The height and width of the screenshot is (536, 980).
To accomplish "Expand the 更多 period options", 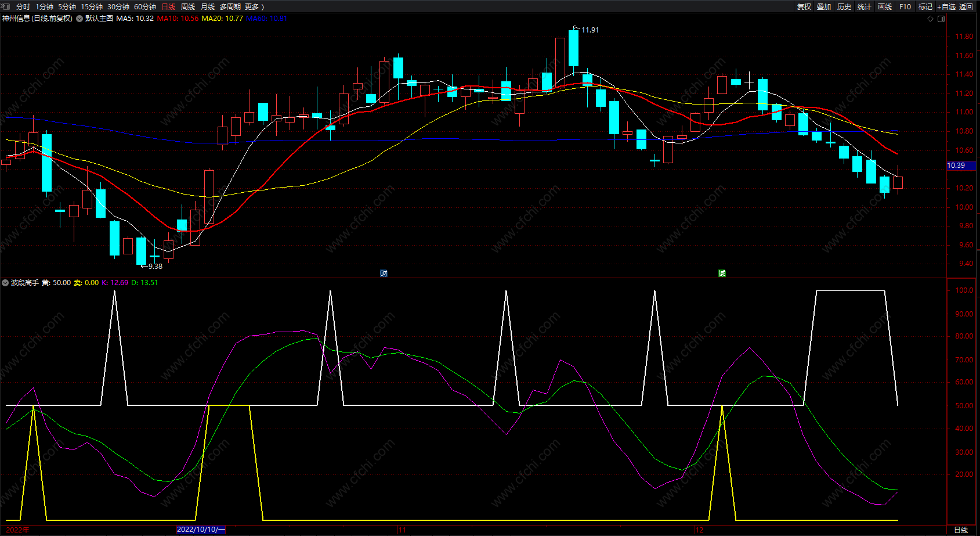I will click(254, 6).
